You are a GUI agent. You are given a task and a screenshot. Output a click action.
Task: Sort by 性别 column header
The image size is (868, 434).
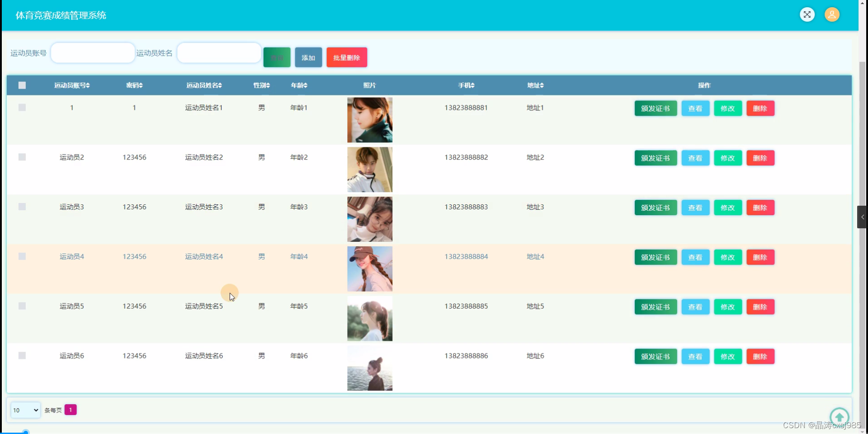261,85
